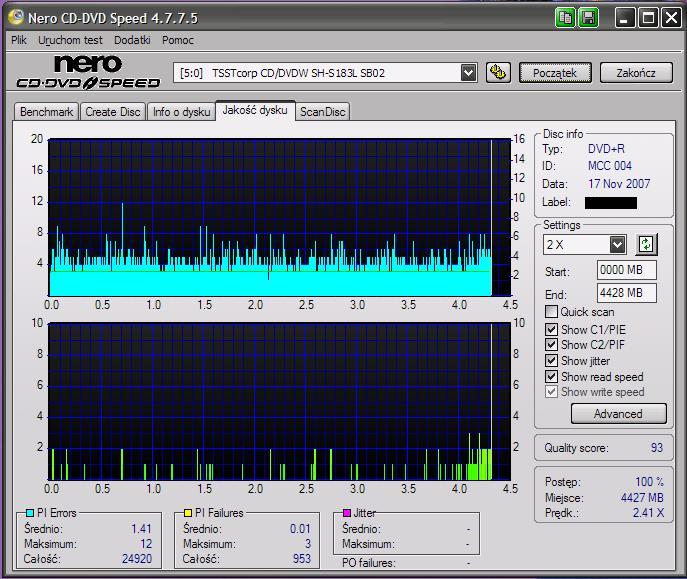Click the copy to clipboard icon in title bar
The image size is (687, 579).
[x=567, y=17]
